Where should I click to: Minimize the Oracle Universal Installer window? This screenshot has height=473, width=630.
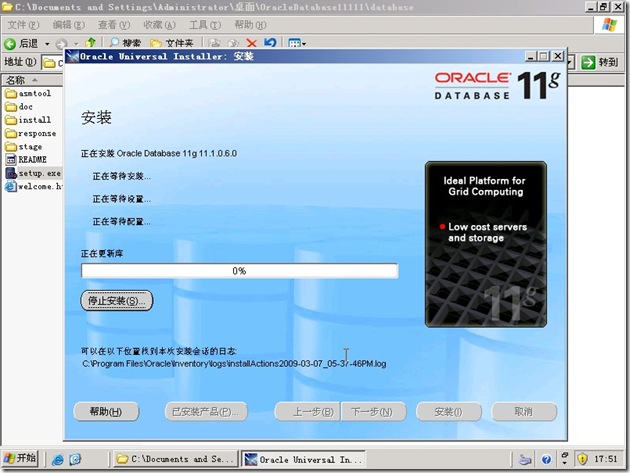(x=531, y=56)
